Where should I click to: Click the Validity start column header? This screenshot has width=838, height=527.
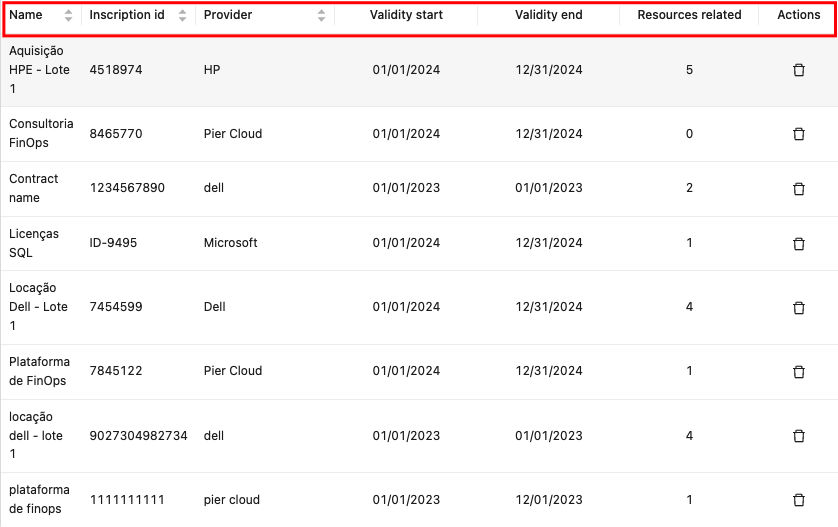pyautogui.click(x=406, y=16)
